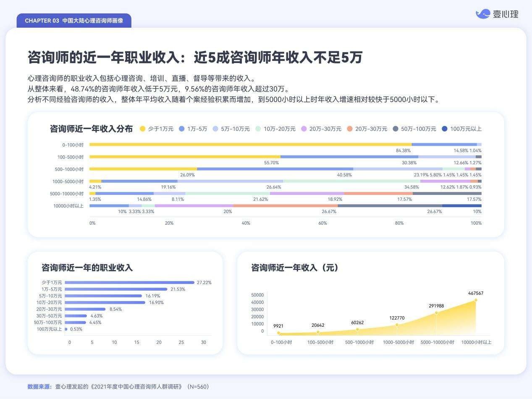Click the data point labeled 122770
The height and width of the screenshot is (399, 532).
click(397, 325)
